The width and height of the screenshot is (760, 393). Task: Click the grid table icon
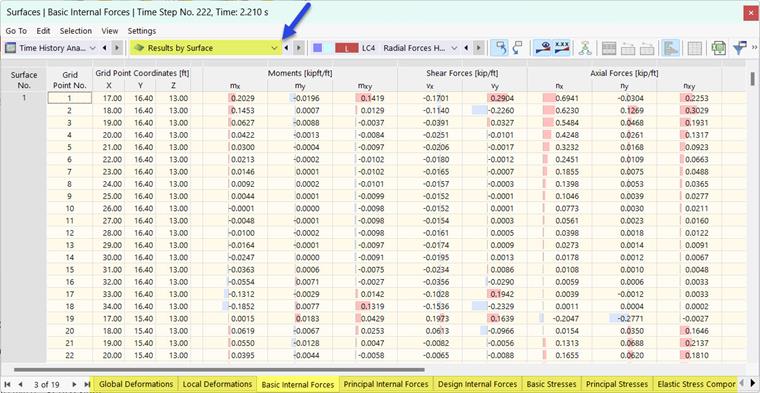[x=695, y=48]
